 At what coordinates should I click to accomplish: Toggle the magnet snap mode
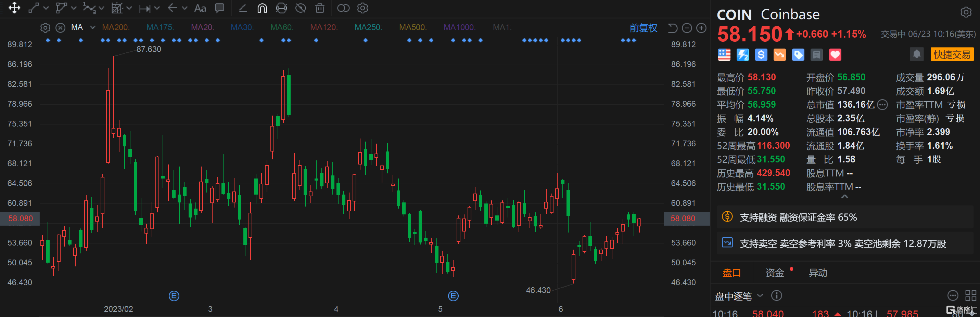[x=262, y=8]
